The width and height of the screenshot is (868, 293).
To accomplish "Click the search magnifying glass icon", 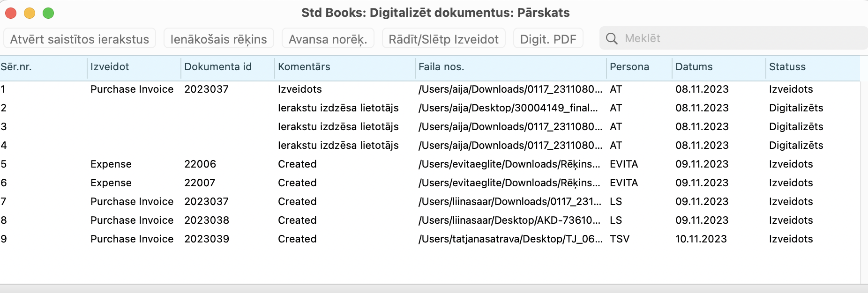I will (612, 38).
